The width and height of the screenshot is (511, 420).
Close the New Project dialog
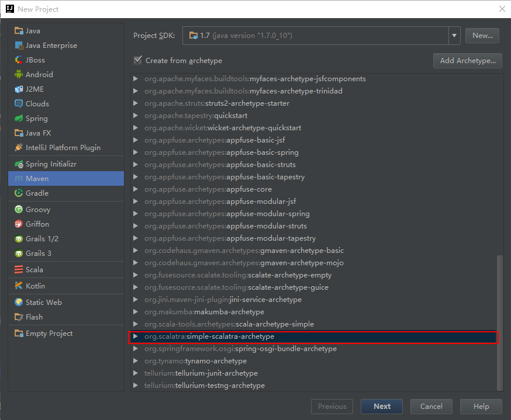point(502,9)
